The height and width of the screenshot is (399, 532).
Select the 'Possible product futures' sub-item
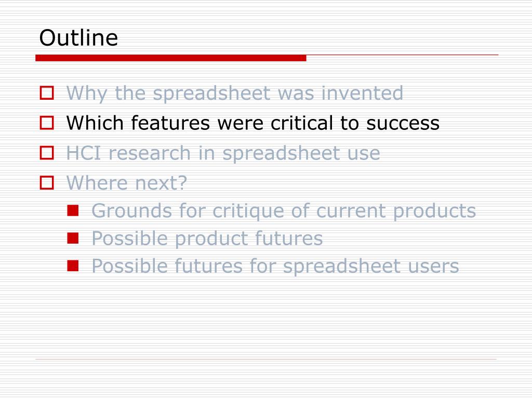click(207, 238)
